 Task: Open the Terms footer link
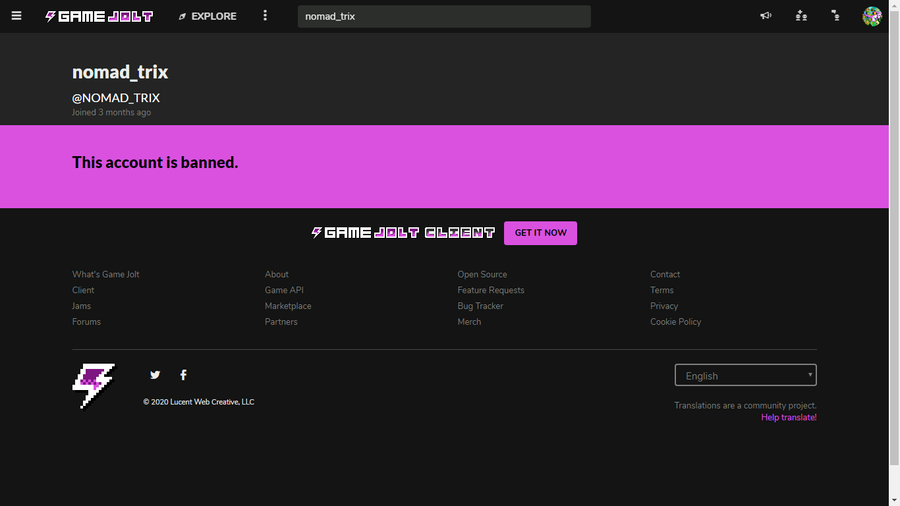click(x=662, y=290)
